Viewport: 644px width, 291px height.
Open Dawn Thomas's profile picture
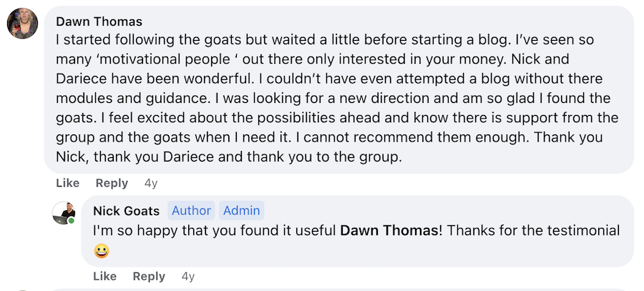[23, 24]
